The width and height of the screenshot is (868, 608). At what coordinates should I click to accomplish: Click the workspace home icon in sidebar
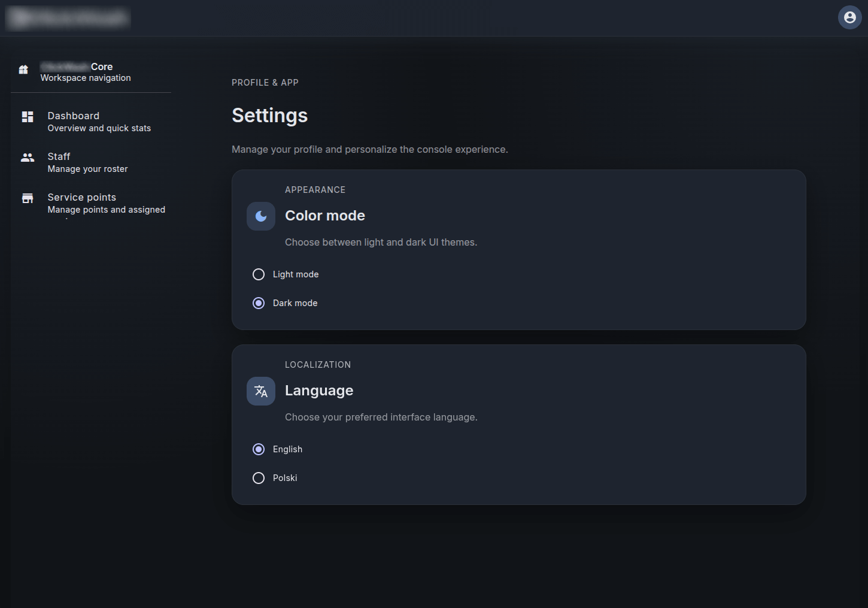23,69
